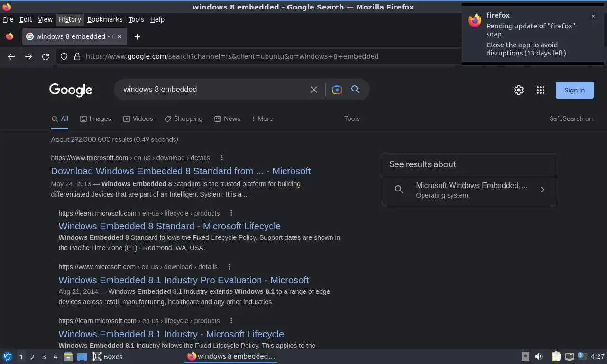607x364 pixels.
Task: Click the removable media eject tray icon
Action: coord(525,356)
